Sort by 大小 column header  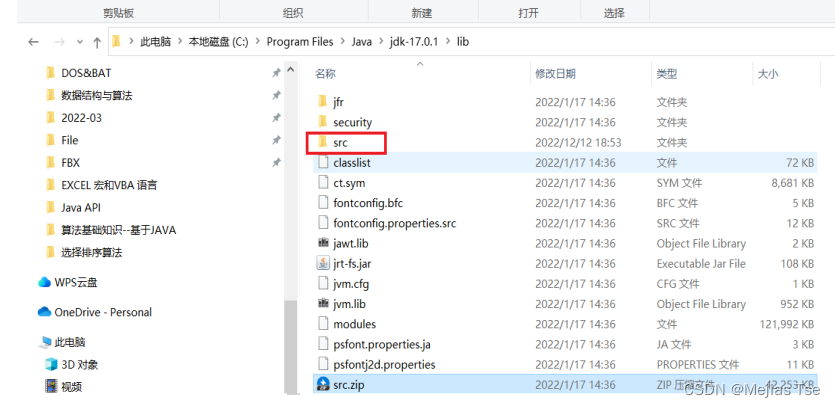[768, 74]
